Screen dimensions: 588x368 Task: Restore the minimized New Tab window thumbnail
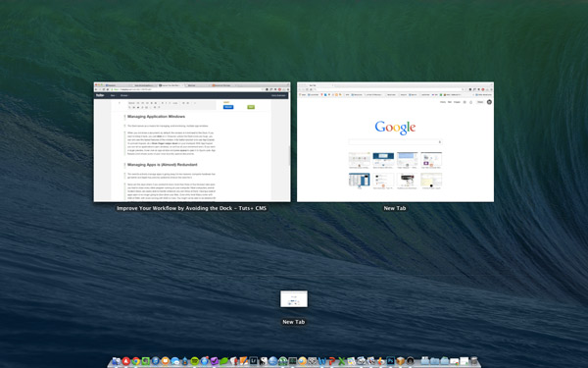294,299
